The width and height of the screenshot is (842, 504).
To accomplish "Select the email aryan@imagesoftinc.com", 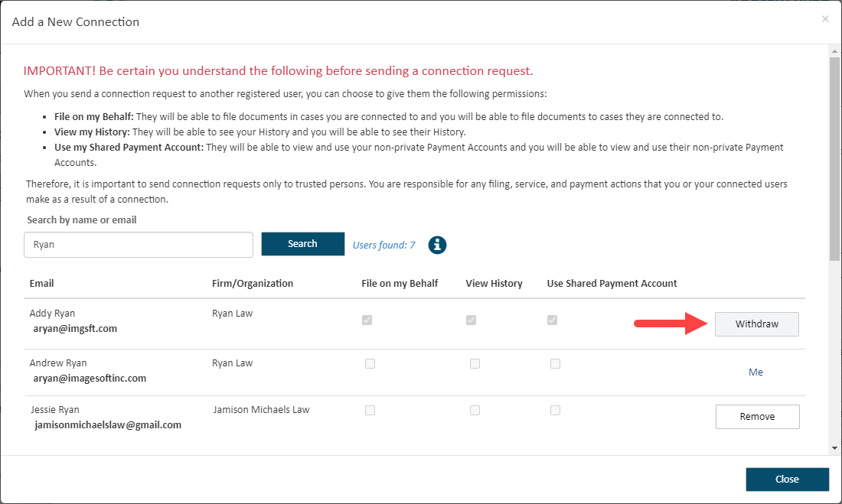I will (x=90, y=379).
